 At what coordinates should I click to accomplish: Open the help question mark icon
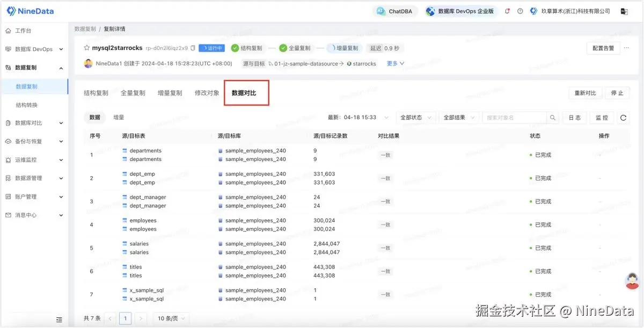(x=520, y=11)
